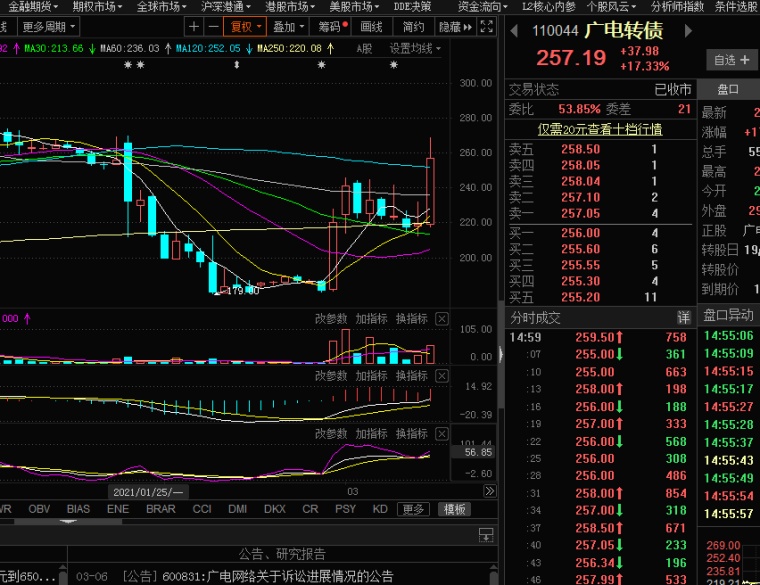This screenshot has height=585, width=760.
Task: Close the MACD indicator sub-panel with X
Action: [x=443, y=376]
